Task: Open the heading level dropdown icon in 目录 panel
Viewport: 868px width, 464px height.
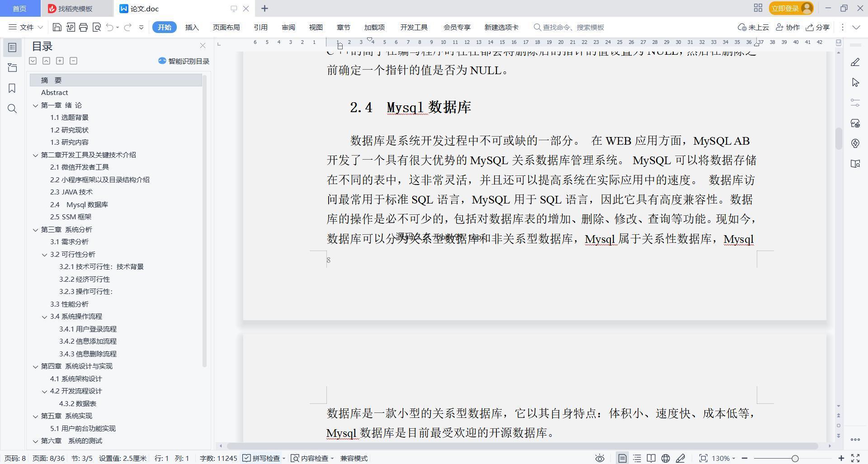Action: 33,61
